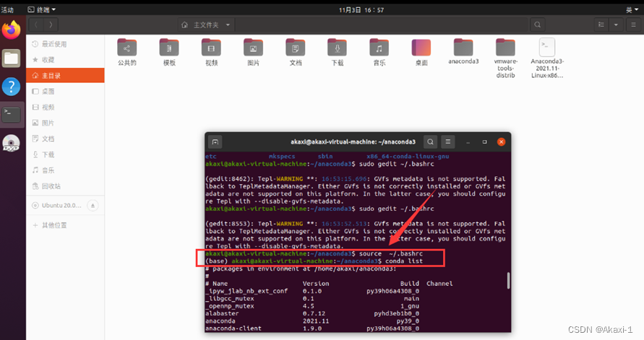Open the Files app in the dock
This screenshot has height=340, width=644.
[x=11, y=58]
